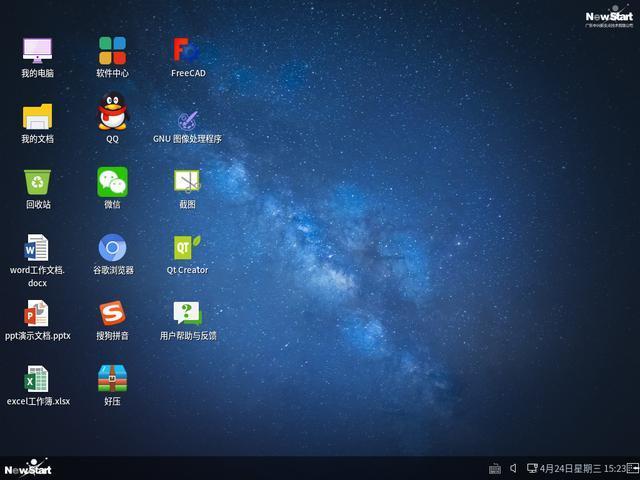Open the Qt Creator desktop icon

(187, 247)
